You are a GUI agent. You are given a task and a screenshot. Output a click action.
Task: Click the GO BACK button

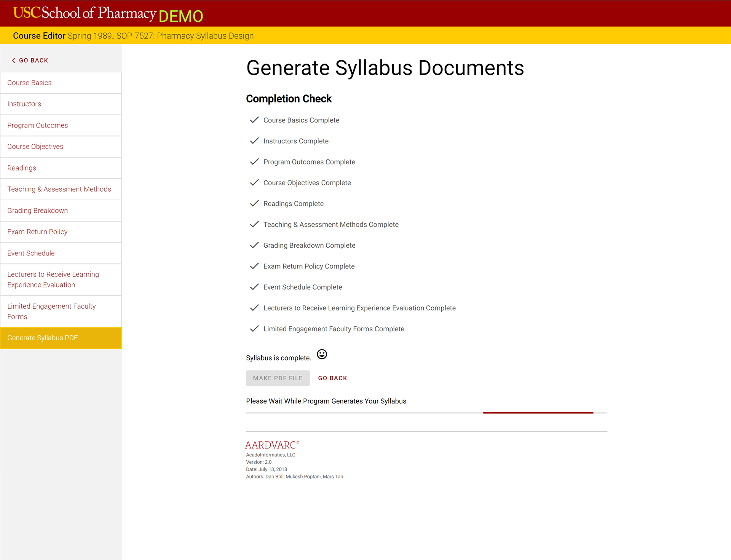tap(332, 378)
